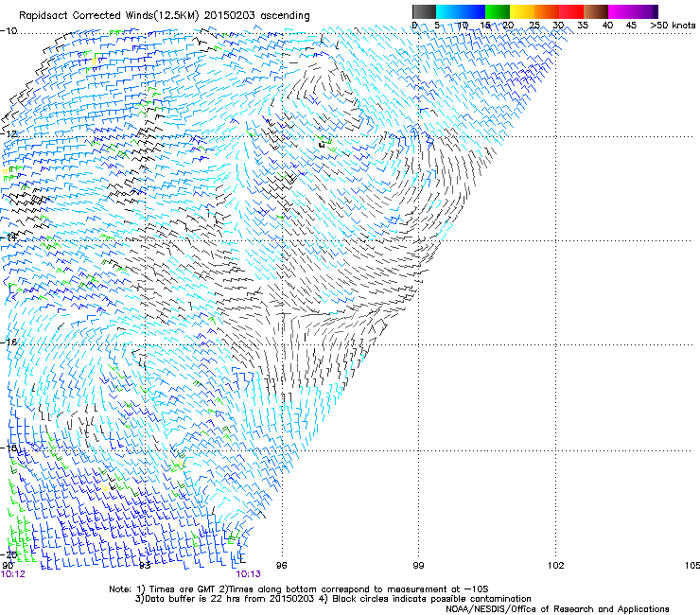Image resolution: width=700 pixels, height=615 pixels.
Task: Click the 'Times are GMT' note line
Action: coord(299,589)
